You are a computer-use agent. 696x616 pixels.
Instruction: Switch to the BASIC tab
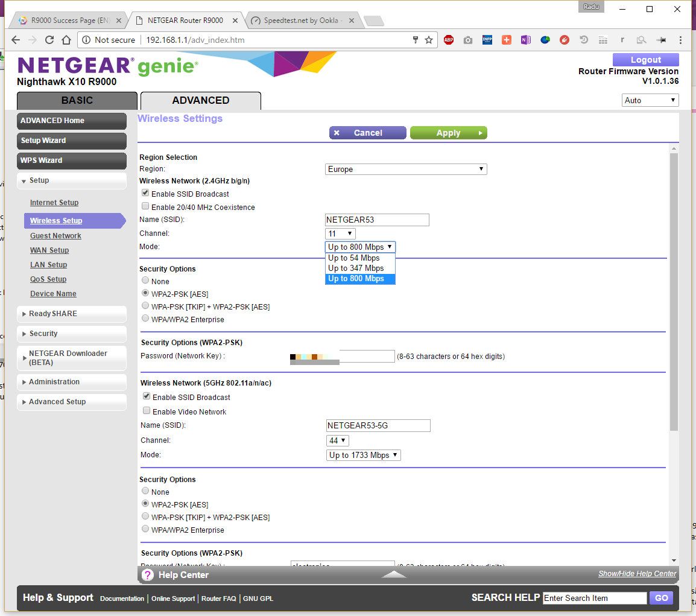[x=77, y=100]
